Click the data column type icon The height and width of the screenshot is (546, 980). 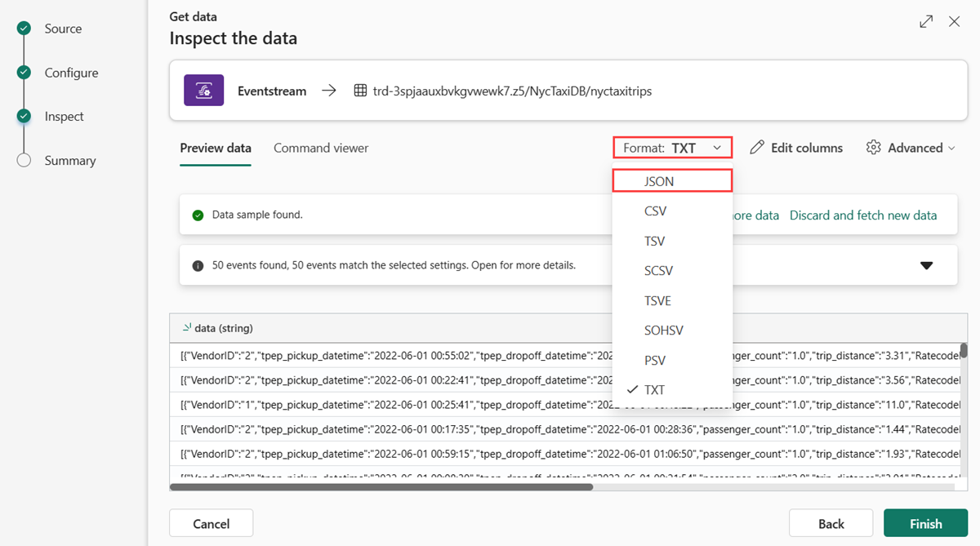pyautogui.click(x=187, y=327)
